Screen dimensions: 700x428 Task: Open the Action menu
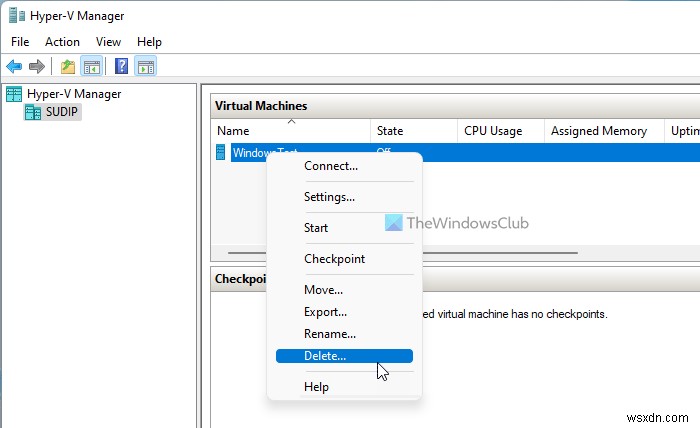(62, 42)
